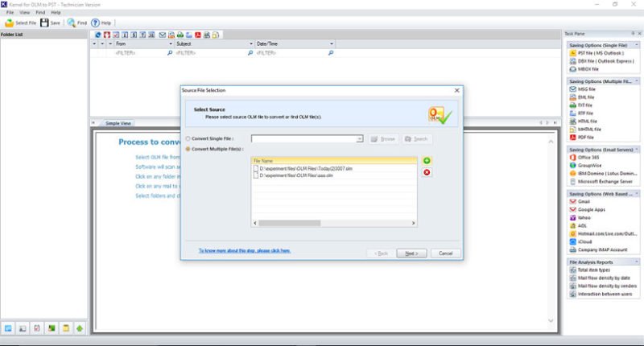Switch to Simple View tab

(118, 123)
